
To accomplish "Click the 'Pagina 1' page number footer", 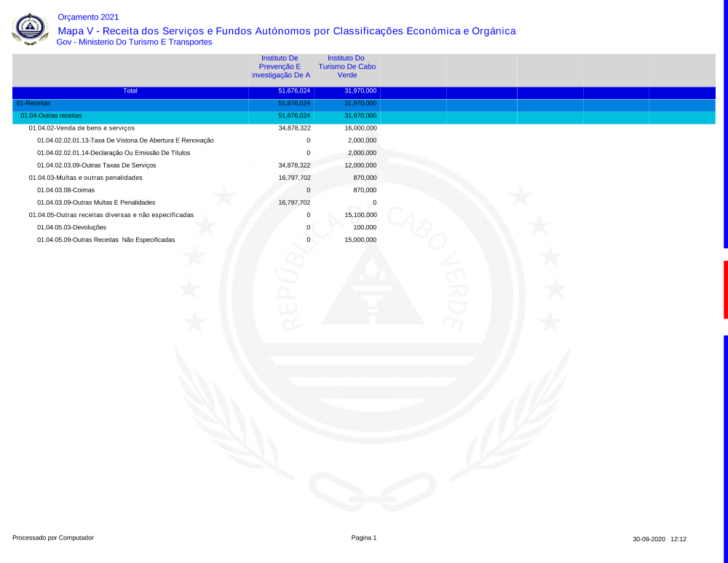I will [x=363, y=538].
